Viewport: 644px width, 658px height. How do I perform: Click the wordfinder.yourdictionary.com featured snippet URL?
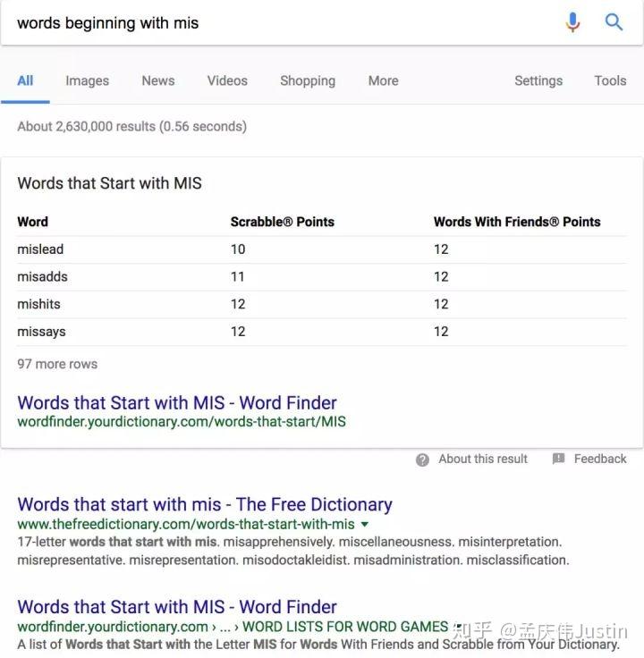click(x=182, y=421)
